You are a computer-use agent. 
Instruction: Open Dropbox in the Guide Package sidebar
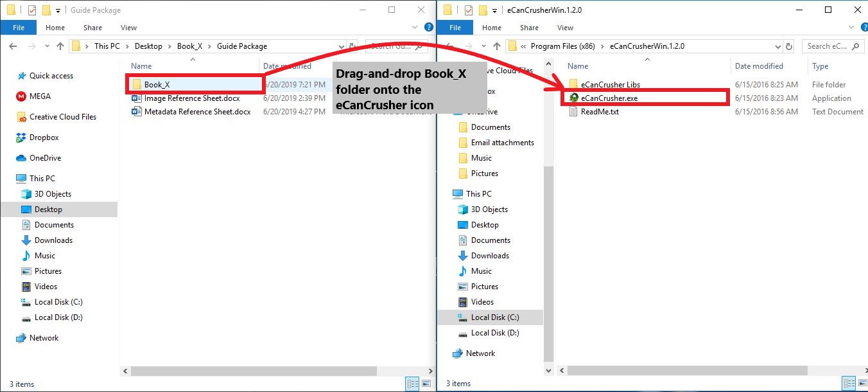click(x=38, y=138)
